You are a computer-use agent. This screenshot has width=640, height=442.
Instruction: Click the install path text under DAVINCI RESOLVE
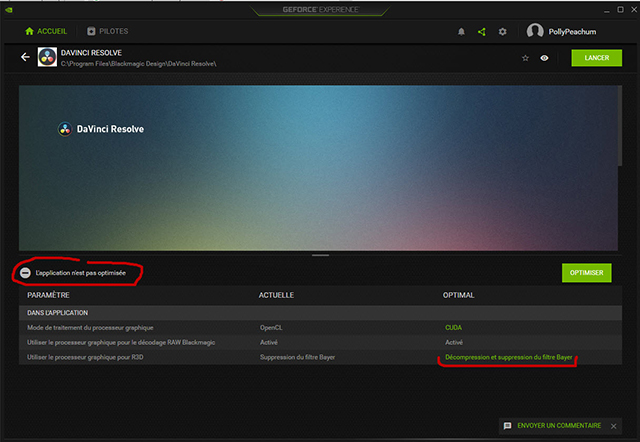click(138, 64)
